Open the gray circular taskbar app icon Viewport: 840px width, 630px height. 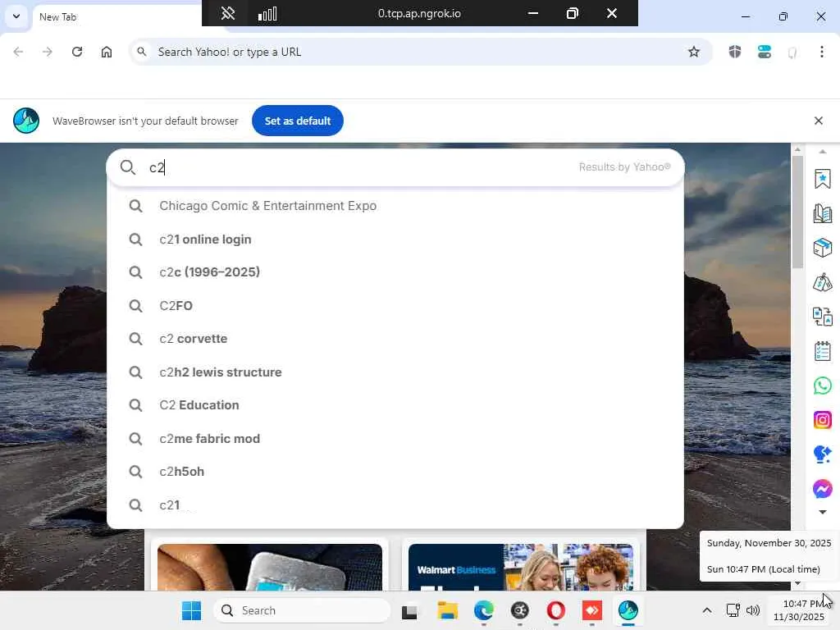coord(519,610)
